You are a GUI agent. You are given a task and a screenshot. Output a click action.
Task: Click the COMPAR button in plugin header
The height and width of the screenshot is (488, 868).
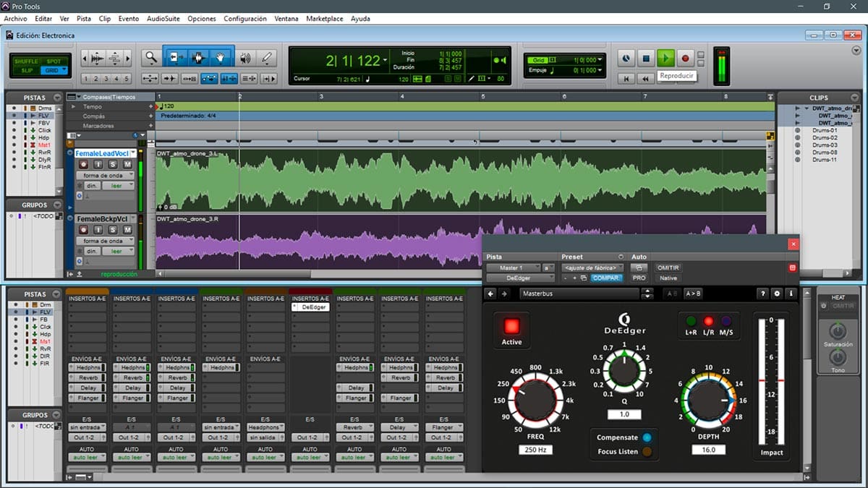(606, 278)
